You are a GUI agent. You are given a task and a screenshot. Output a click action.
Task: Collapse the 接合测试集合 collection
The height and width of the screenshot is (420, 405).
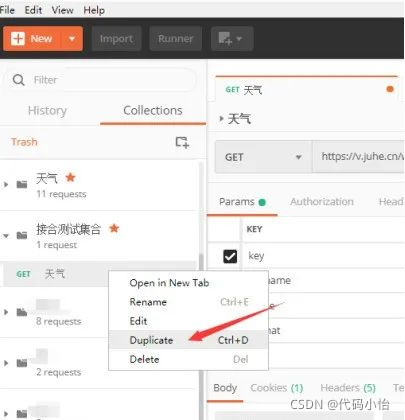tap(6, 235)
